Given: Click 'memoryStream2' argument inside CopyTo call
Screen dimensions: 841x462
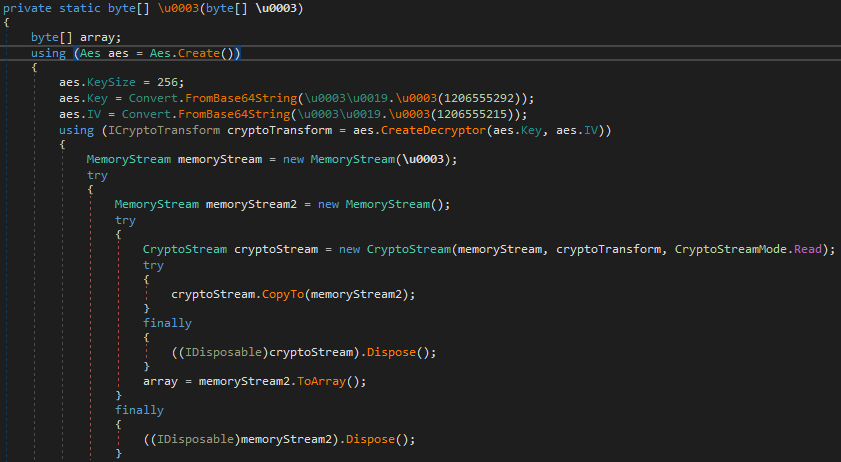Looking at the screenshot, I should tap(356, 295).
